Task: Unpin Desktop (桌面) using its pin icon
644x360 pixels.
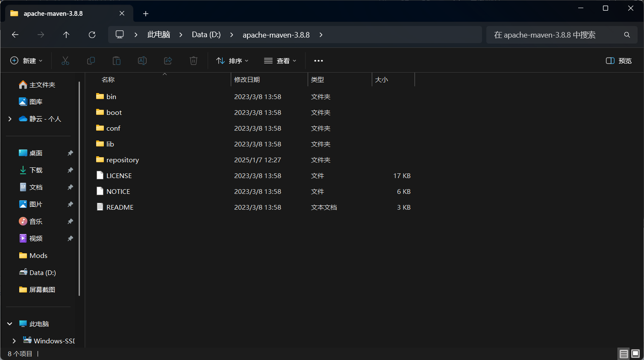Action: (70, 153)
